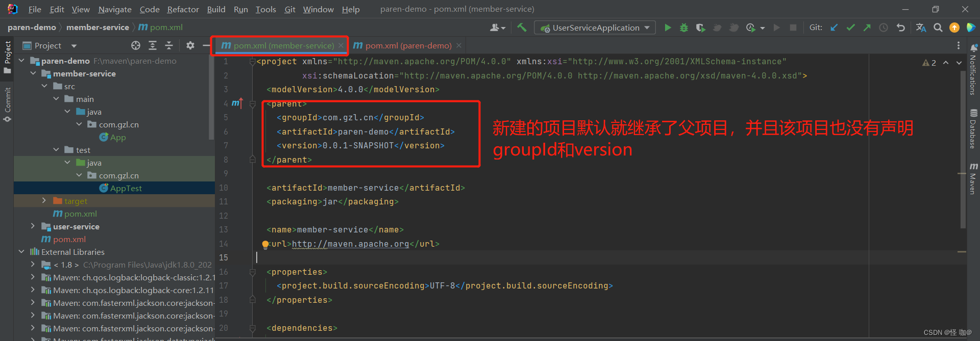The width and height of the screenshot is (980, 341).
Task: Collapse the main folder node
Action: tap(56, 99)
